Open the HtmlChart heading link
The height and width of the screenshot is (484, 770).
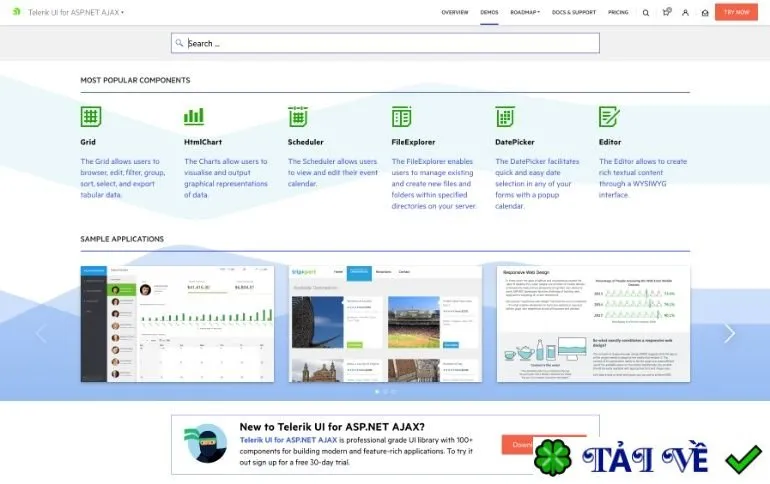coord(203,142)
